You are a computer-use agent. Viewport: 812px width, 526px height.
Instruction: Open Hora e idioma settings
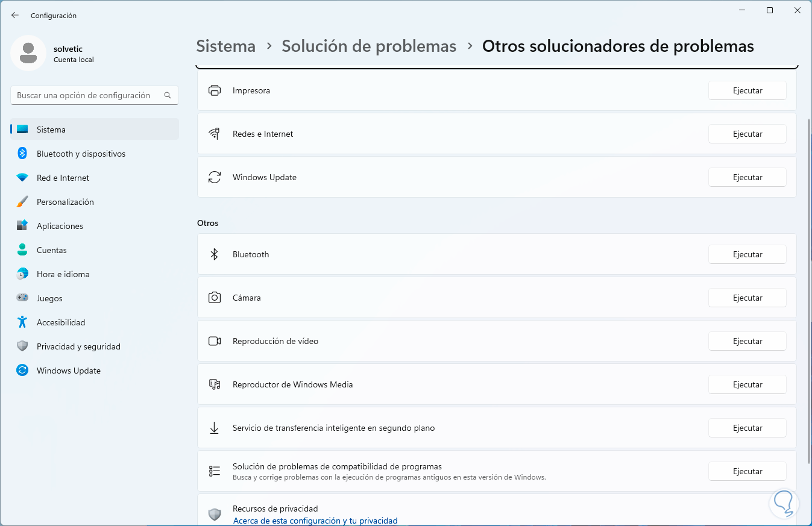(x=95, y=274)
